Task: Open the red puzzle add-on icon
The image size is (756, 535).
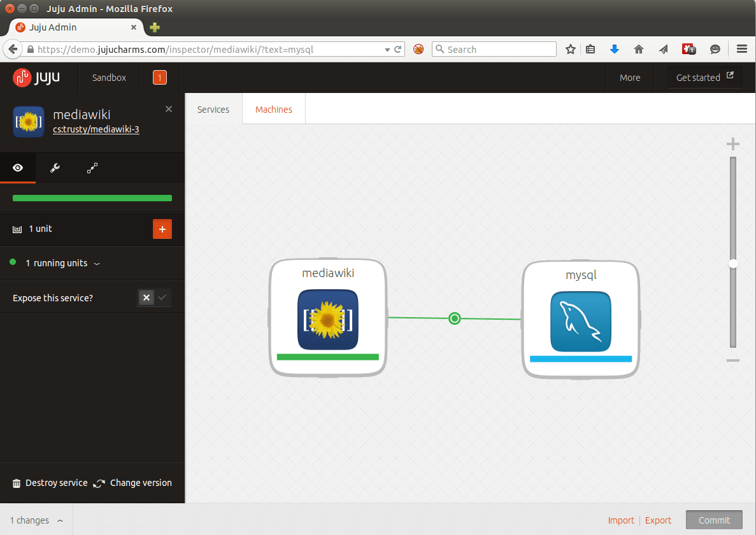Action: coord(688,49)
